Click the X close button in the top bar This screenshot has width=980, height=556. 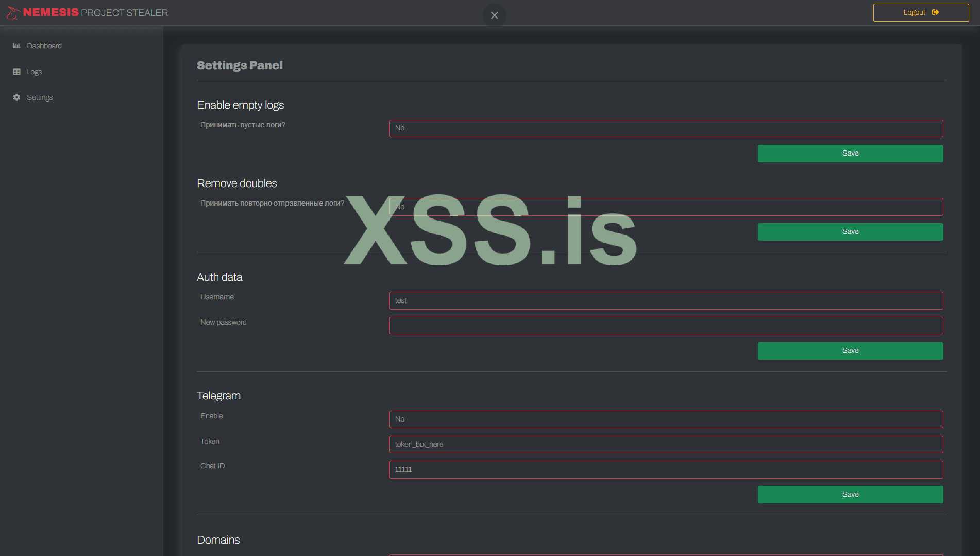(x=495, y=15)
